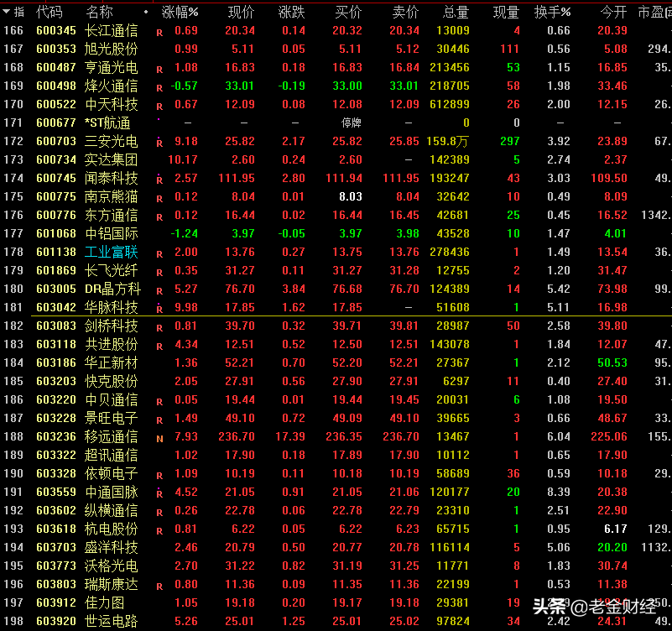This screenshot has width=672, height=631.
Task: Click the 卖价 column header
Action: click(x=405, y=12)
